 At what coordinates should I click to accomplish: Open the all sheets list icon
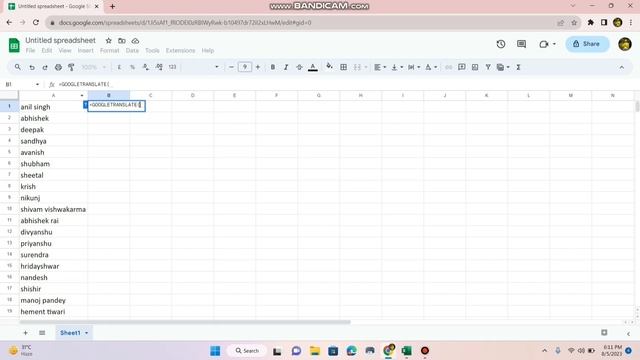click(42, 333)
